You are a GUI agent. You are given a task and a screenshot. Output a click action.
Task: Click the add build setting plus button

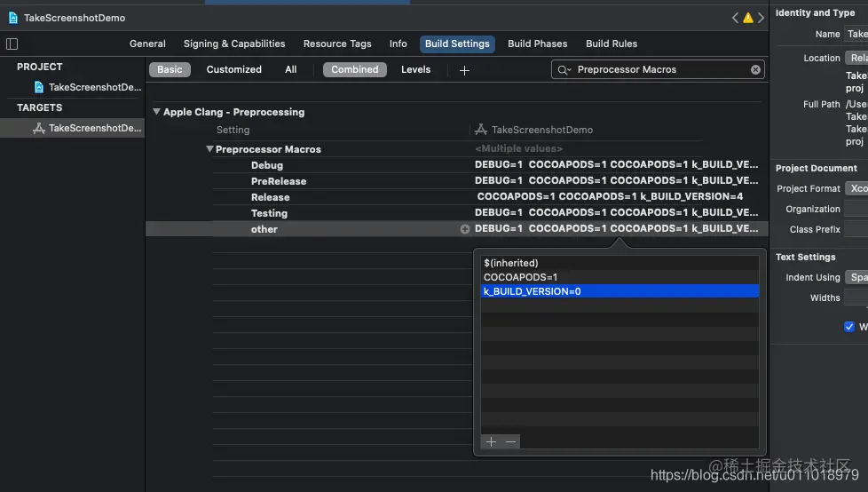[x=464, y=70]
